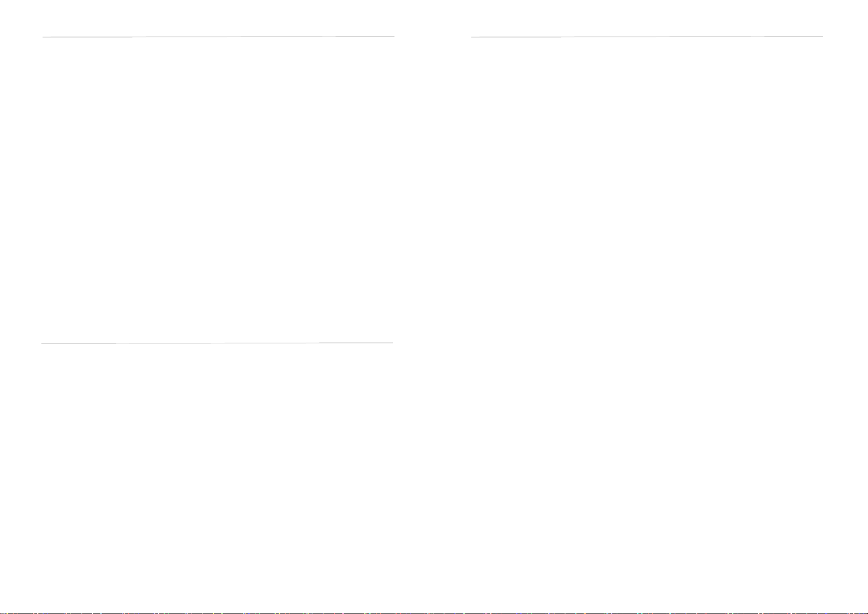Click the lower-left horizontal divider line

[x=217, y=343]
